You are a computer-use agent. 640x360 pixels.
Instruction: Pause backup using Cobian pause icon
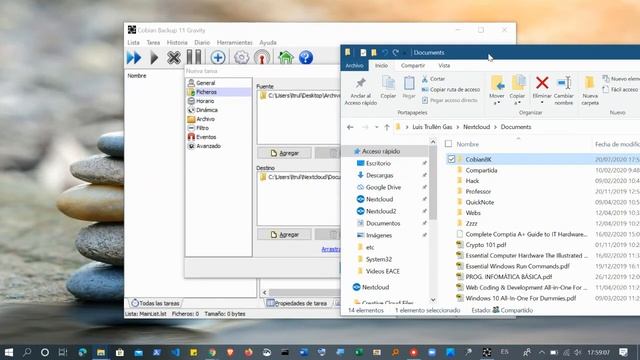click(x=194, y=58)
